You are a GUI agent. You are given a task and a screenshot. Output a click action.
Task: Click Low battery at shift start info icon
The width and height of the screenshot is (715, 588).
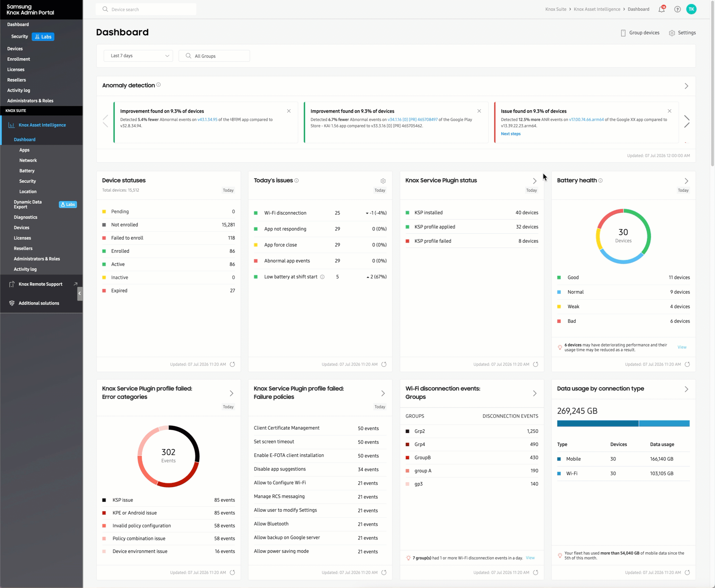point(322,277)
